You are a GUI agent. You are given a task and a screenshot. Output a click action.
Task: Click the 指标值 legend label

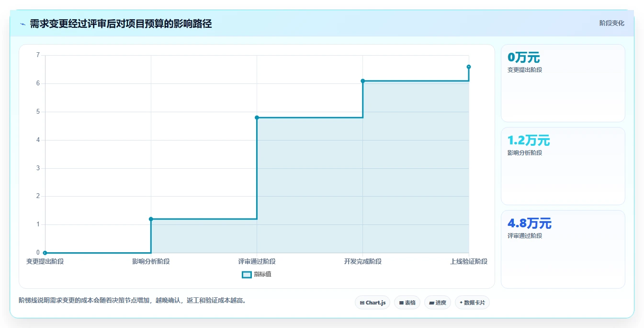pos(262,275)
